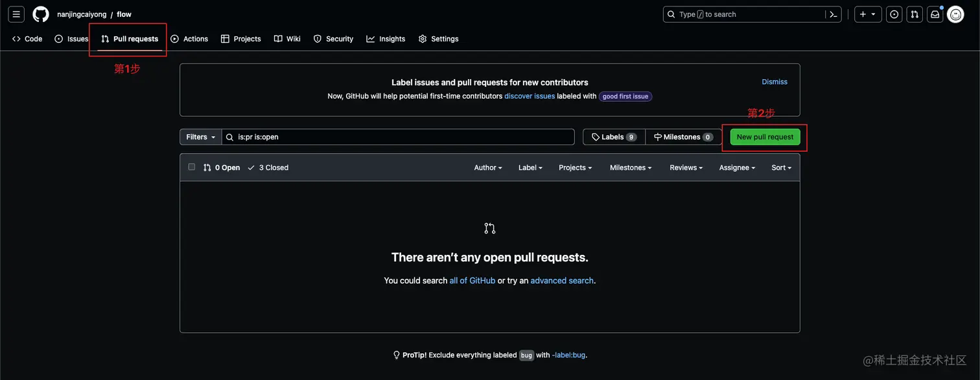
Task: Go to the GitHub homepage logo
Action: coord(41,14)
